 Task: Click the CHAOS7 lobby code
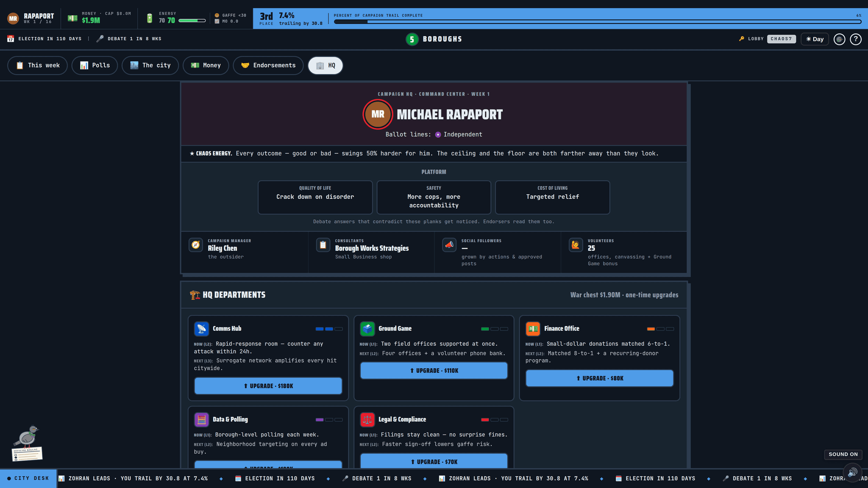pos(781,39)
